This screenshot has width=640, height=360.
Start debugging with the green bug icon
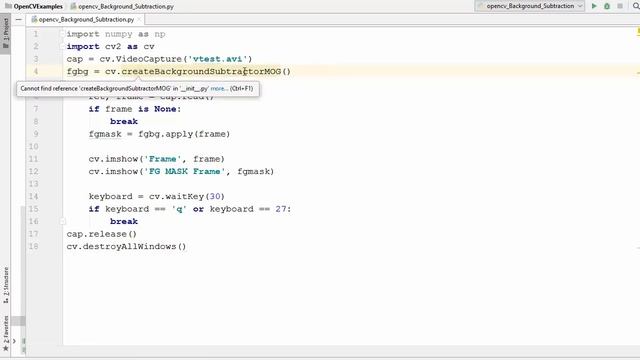point(607,6)
